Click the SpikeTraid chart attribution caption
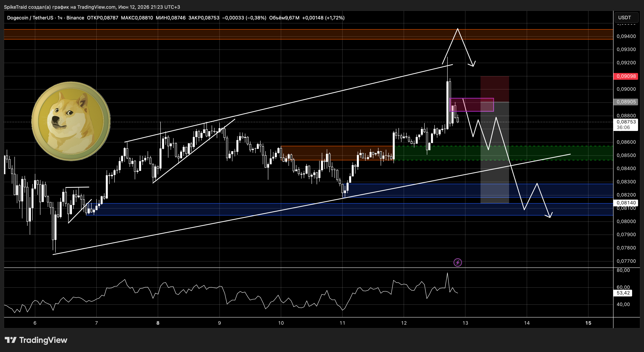The height and width of the screenshot is (352, 644). coord(92,7)
